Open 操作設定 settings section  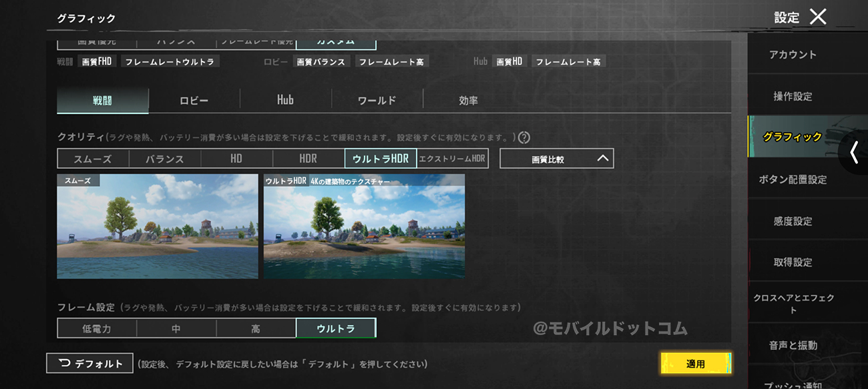point(793,96)
